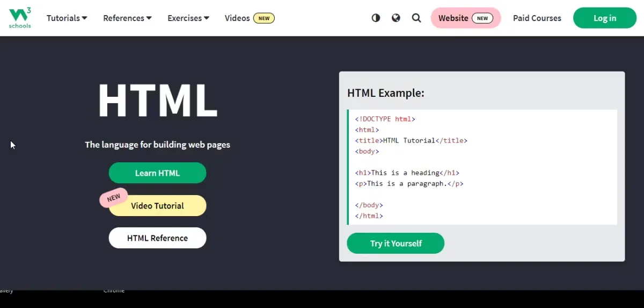Click the W3Schools logo
This screenshot has width=644, height=308.
click(20, 18)
